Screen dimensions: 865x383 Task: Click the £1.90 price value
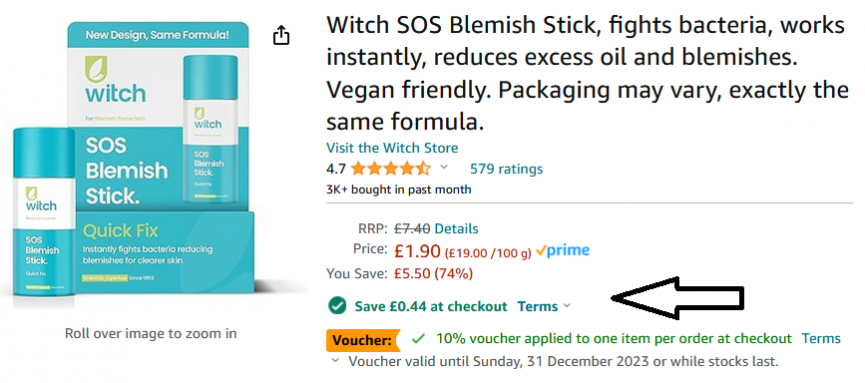point(417,251)
